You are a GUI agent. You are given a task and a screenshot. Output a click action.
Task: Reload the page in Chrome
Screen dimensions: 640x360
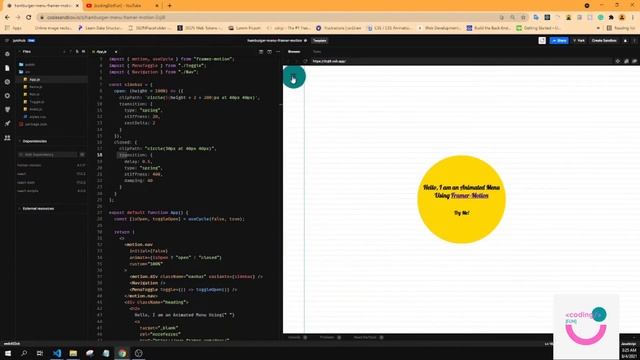pos(29,18)
